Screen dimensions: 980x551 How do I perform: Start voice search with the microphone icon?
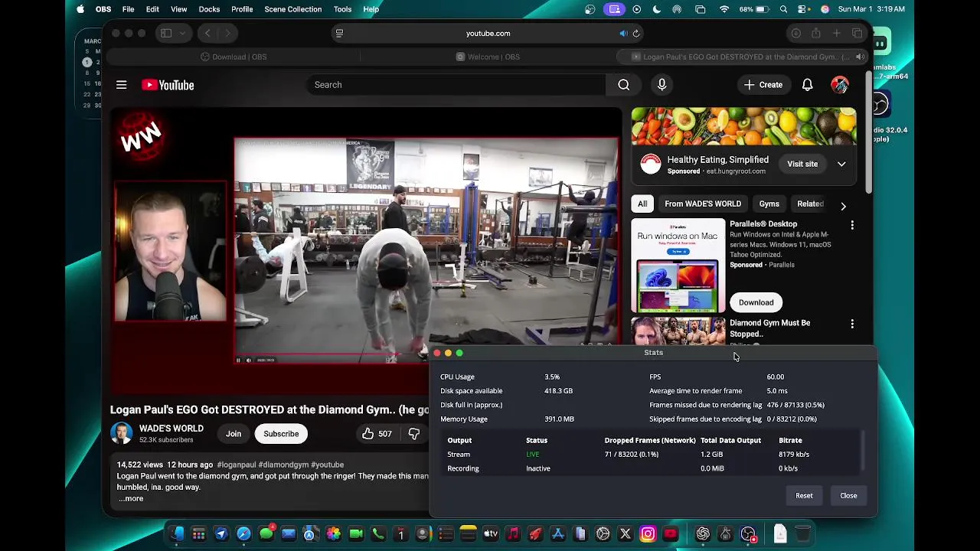[x=662, y=85]
